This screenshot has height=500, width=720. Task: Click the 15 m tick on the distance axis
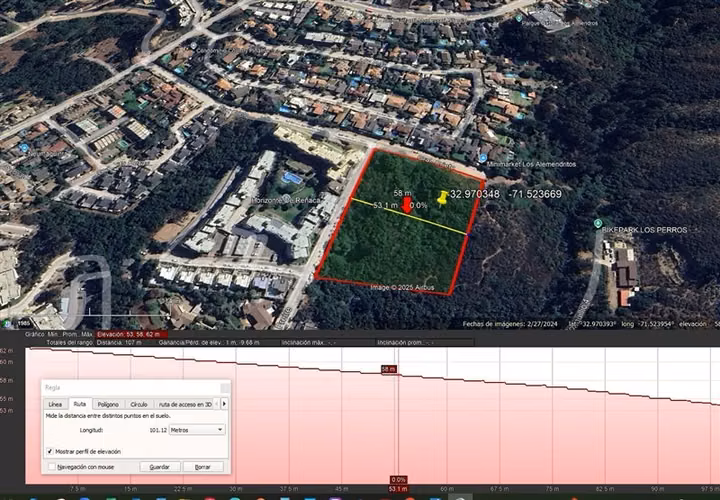coord(130,489)
